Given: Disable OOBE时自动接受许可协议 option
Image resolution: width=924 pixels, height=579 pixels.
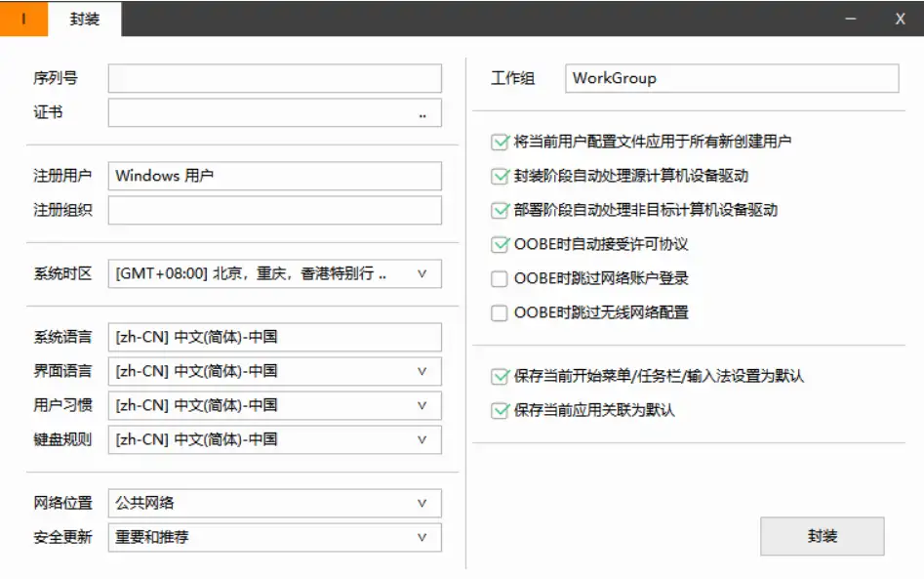Looking at the screenshot, I should click(500, 245).
